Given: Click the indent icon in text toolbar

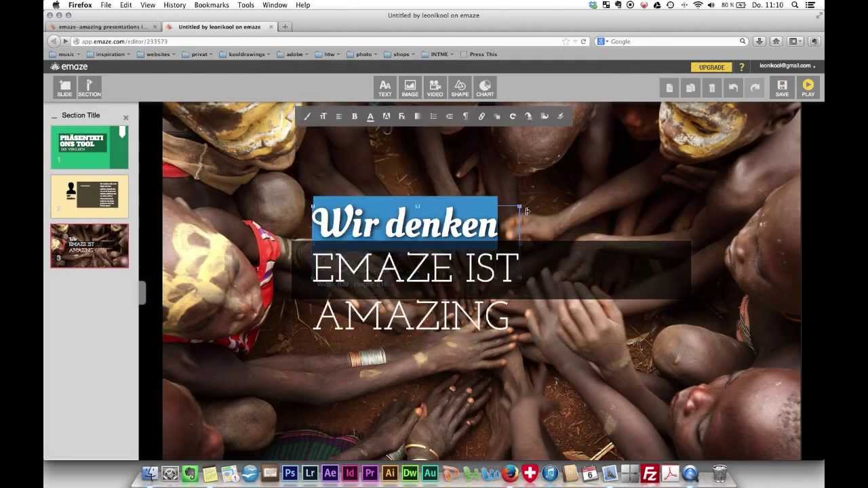Looking at the screenshot, I should pyautogui.click(x=449, y=117).
